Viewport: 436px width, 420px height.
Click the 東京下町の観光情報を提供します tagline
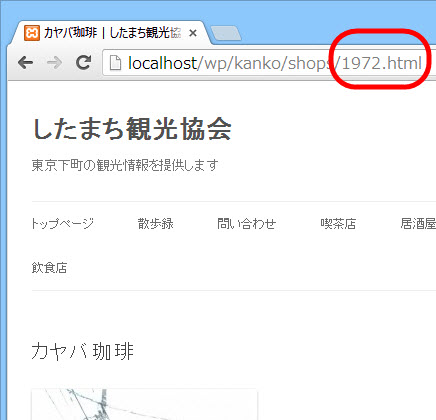pos(125,165)
